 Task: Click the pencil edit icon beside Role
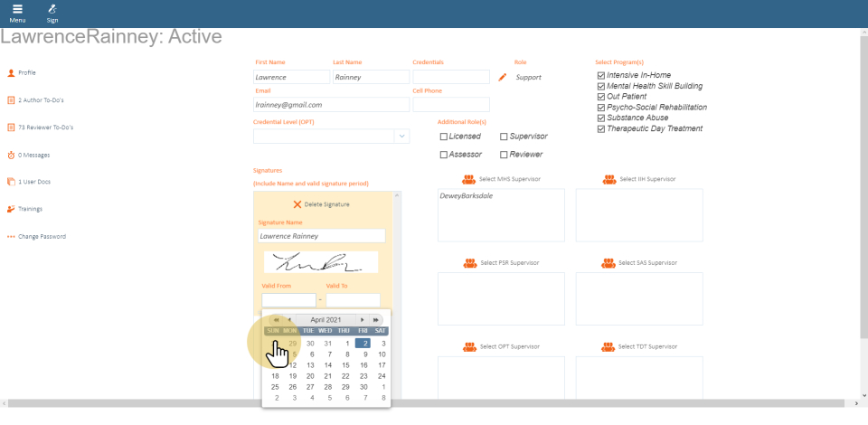pyautogui.click(x=503, y=78)
